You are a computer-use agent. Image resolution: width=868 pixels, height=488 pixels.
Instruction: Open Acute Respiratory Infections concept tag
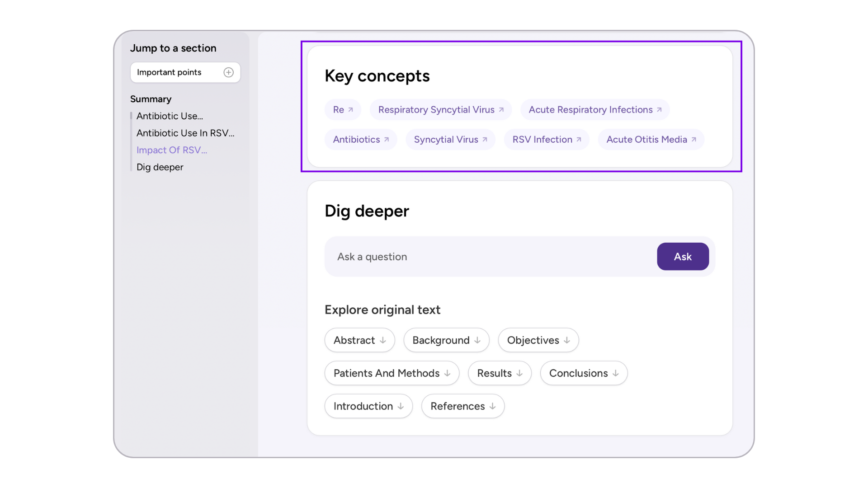tap(595, 110)
